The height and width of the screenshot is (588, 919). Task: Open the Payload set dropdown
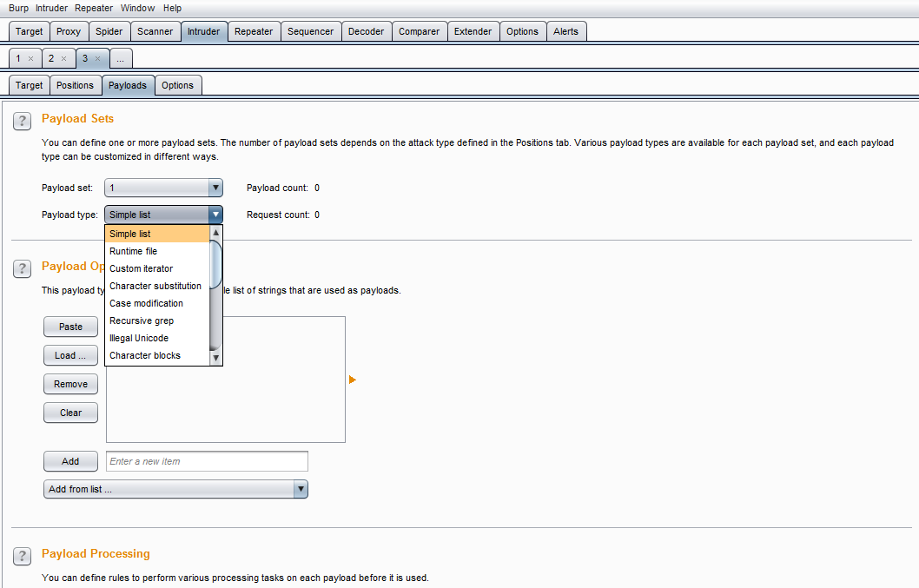pos(163,188)
